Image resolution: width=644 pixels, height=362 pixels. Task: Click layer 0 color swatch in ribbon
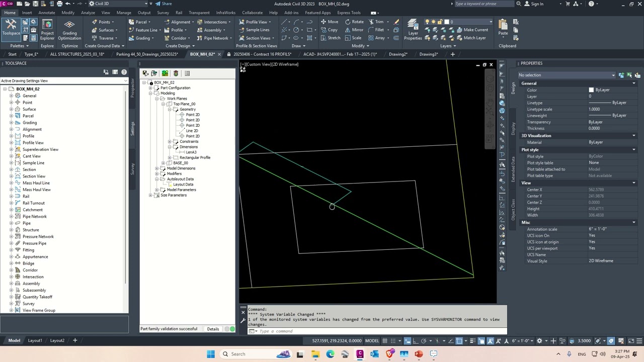coord(446,22)
